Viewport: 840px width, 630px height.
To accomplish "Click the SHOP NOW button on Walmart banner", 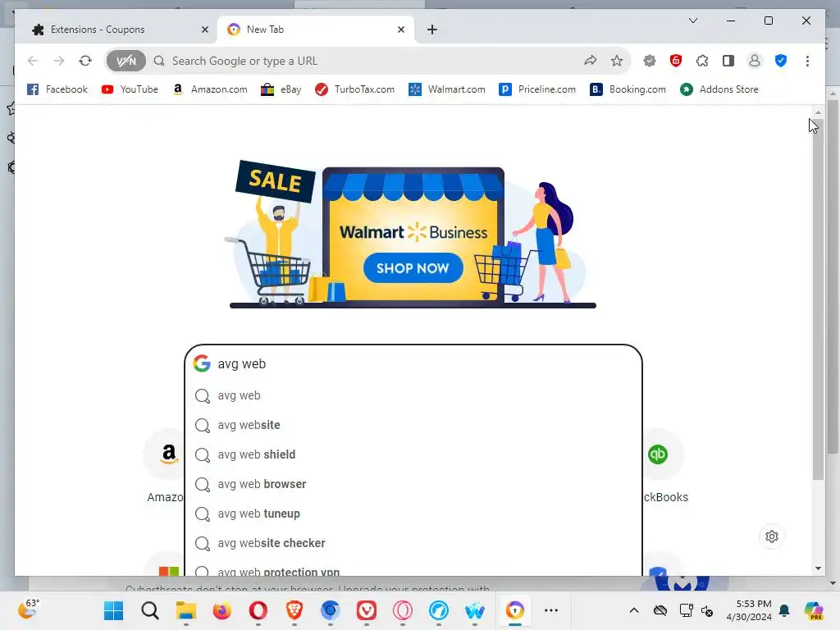I will (413, 268).
